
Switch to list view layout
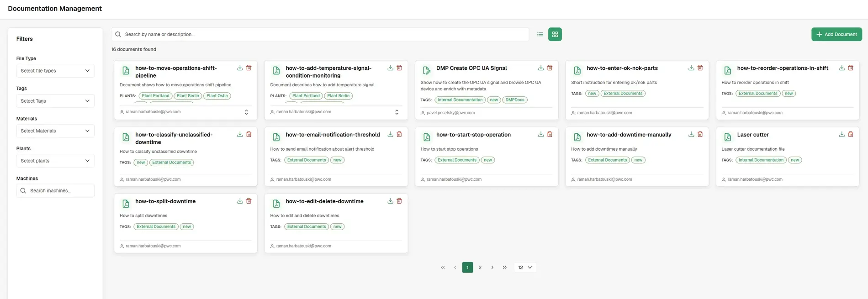[x=540, y=34]
